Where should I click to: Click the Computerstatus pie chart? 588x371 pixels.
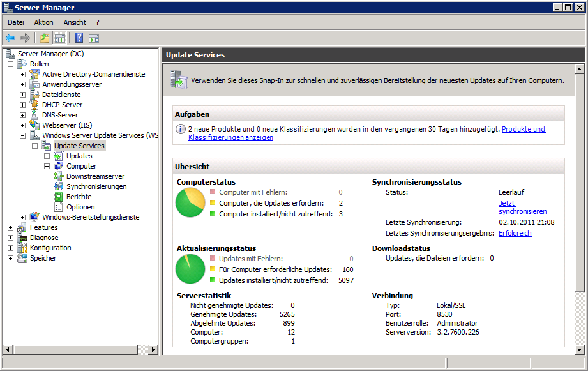click(190, 202)
